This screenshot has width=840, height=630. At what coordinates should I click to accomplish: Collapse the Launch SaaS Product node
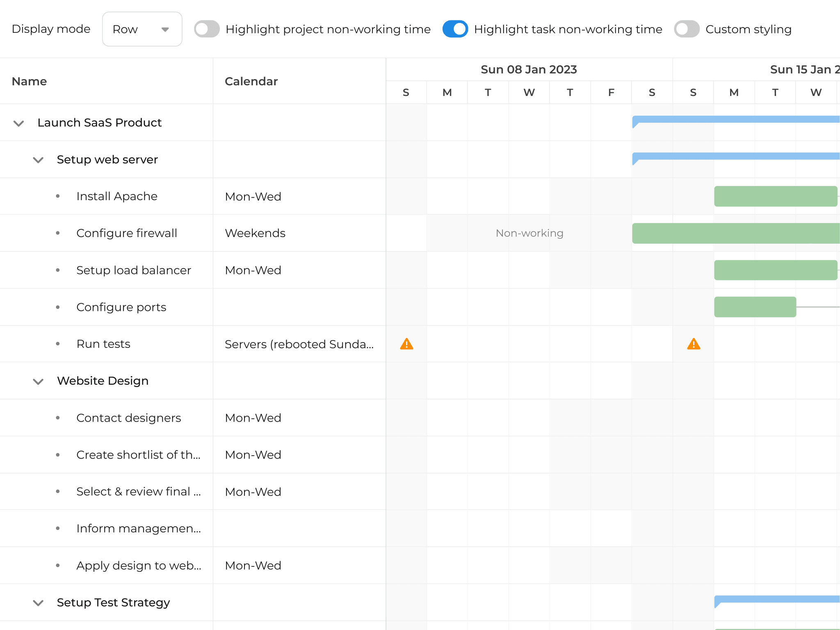18,123
